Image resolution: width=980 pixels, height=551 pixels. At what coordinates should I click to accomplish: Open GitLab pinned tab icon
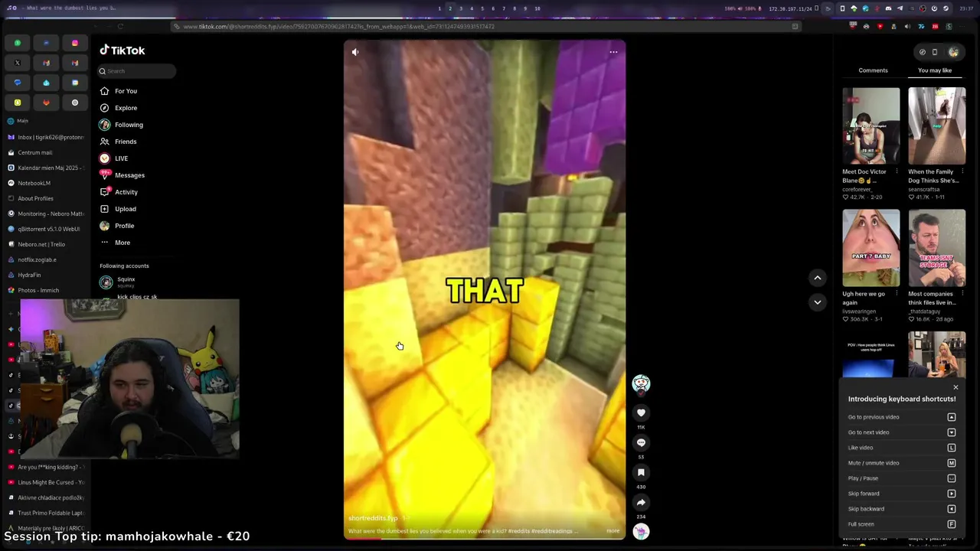(x=46, y=103)
